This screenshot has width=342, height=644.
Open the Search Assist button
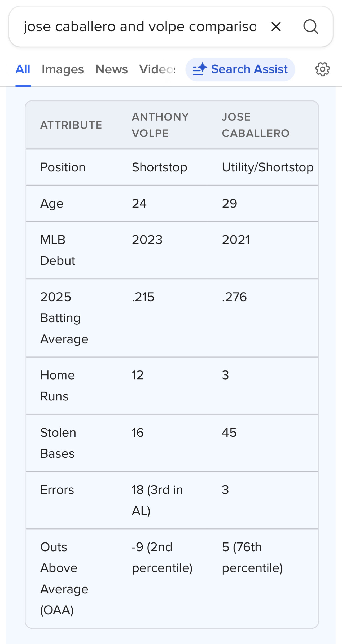(240, 69)
